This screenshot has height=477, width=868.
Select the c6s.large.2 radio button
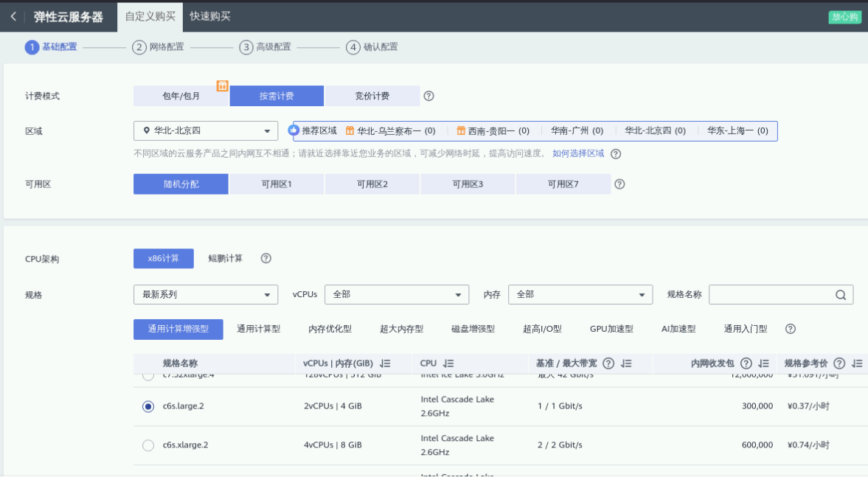pyautogui.click(x=147, y=407)
